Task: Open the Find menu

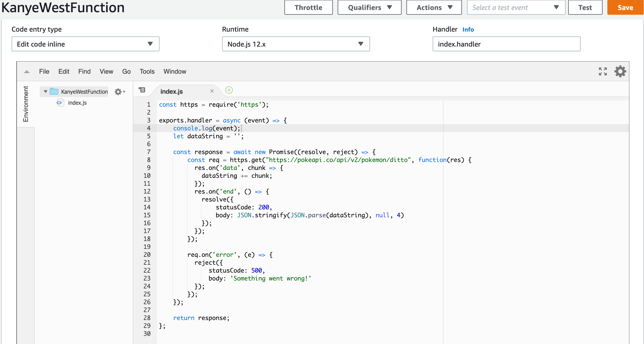Action: [x=85, y=72]
